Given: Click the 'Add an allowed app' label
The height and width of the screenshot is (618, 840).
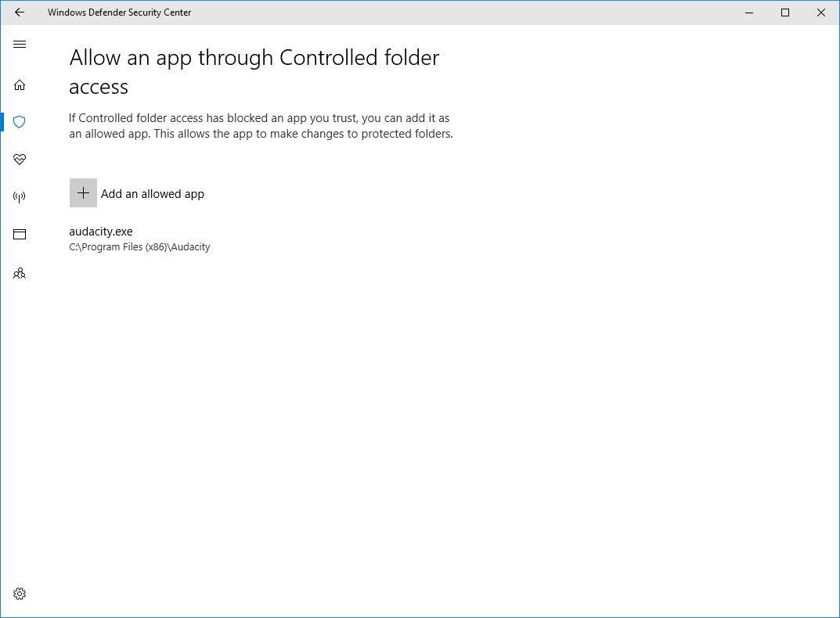Looking at the screenshot, I should tap(153, 194).
